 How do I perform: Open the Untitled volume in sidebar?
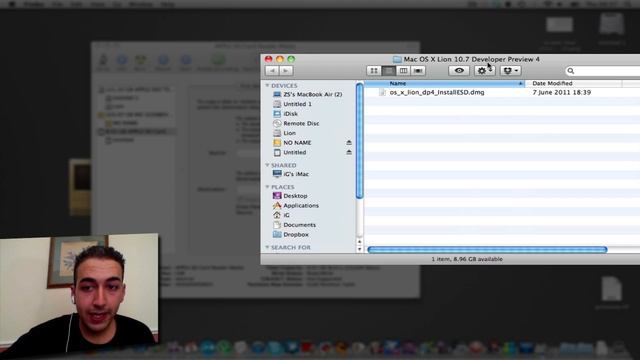pos(290,152)
